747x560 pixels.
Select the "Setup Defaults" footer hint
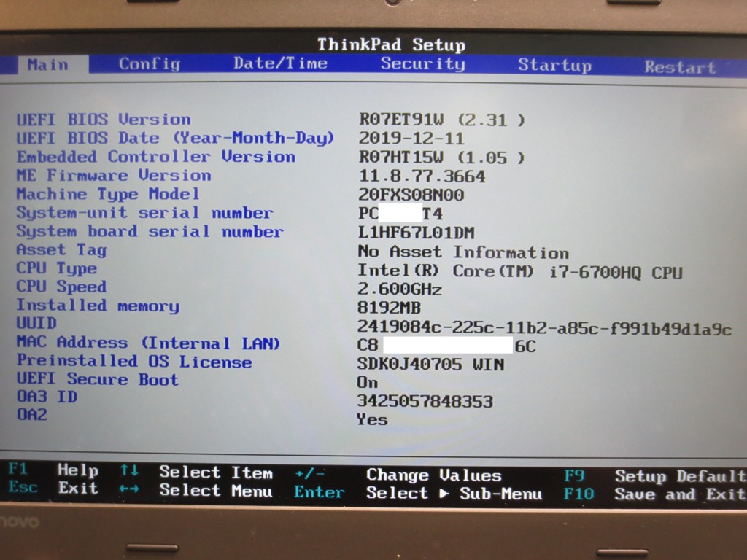(681, 476)
